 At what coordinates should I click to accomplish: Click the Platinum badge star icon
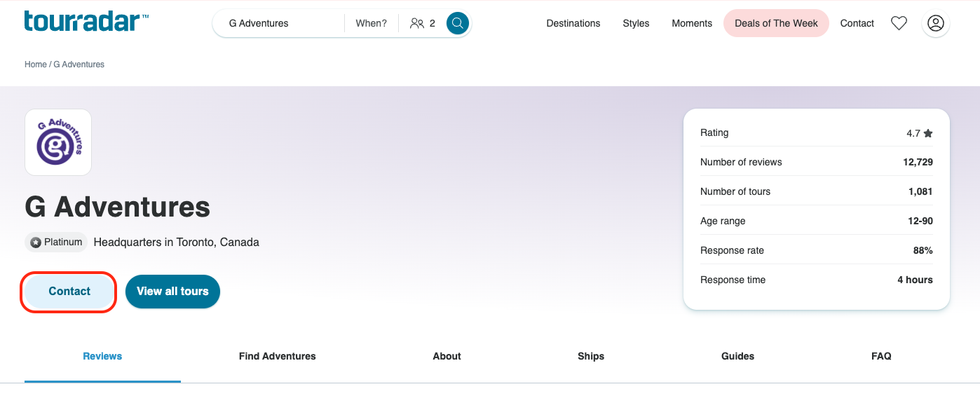(36, 243)
